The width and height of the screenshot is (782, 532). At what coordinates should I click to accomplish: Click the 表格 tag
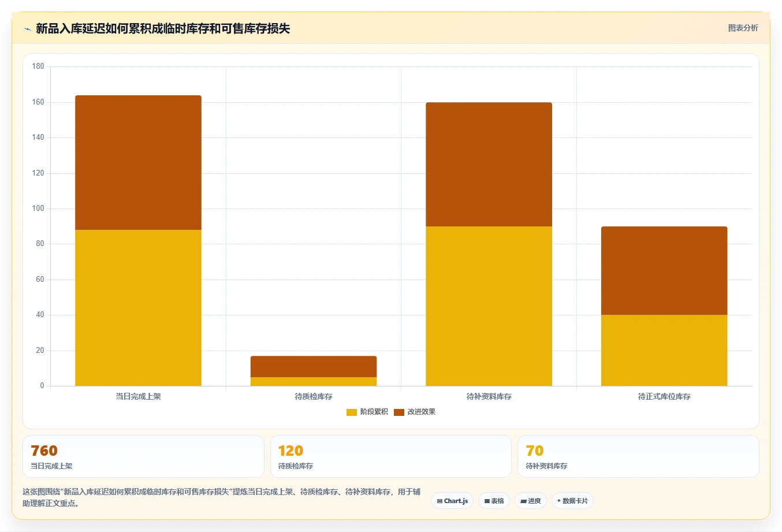point(494,501)
